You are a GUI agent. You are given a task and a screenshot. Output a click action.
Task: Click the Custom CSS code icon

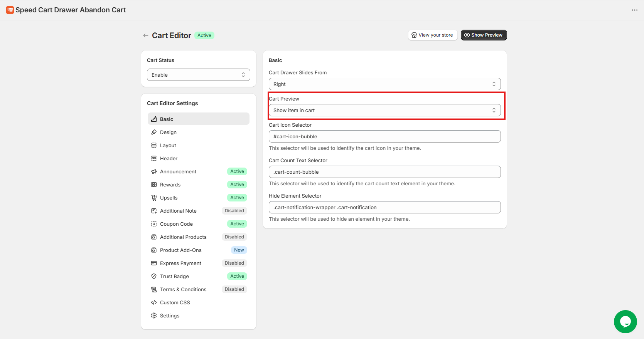click(154, 302)
